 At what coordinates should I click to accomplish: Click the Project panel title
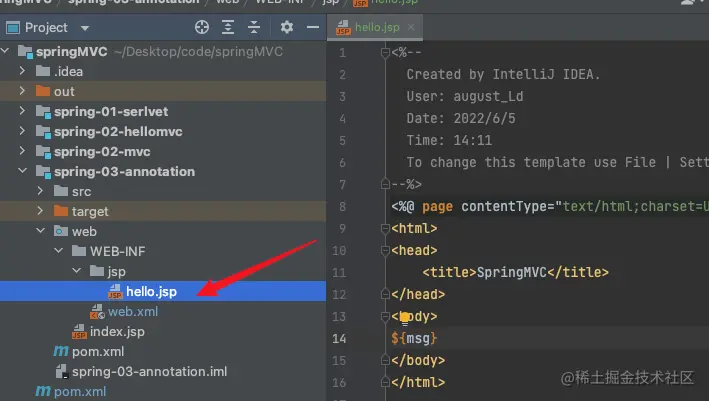(46, 28)
